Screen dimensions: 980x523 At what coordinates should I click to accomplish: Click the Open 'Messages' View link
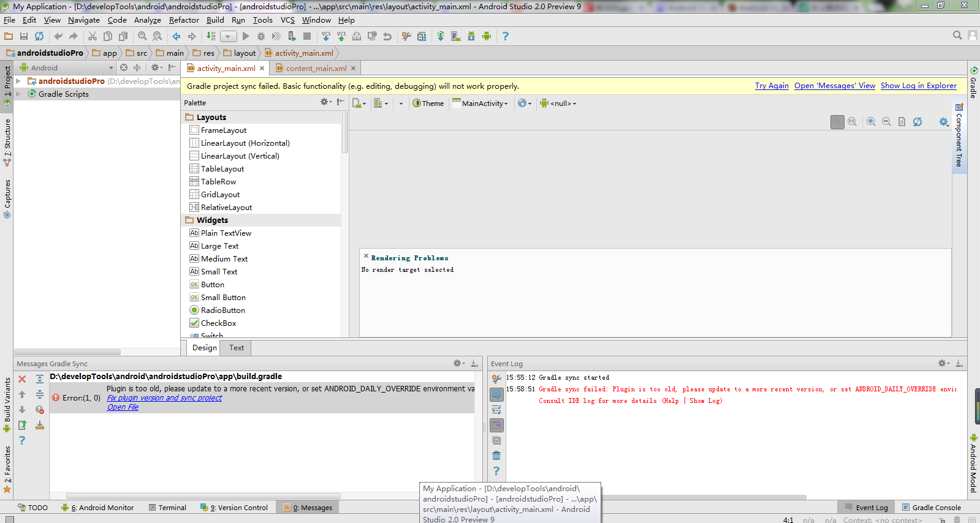point(835,86)
